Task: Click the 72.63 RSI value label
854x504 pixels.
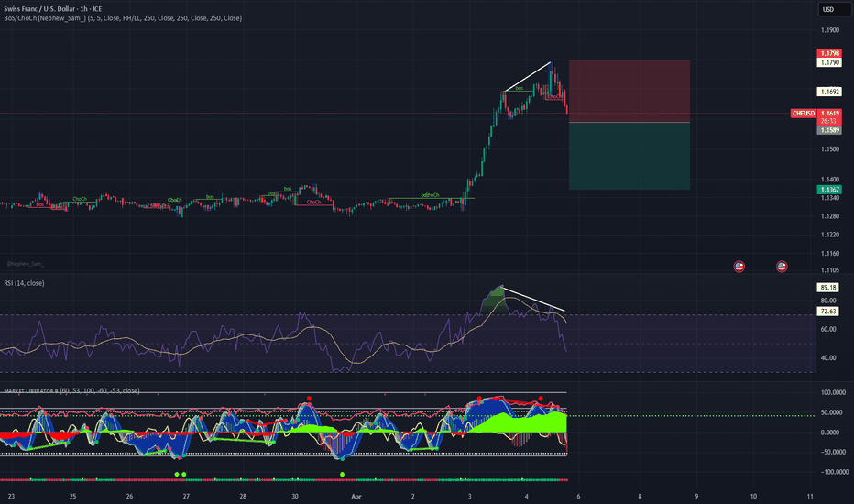Action: [x=828, y=312]
